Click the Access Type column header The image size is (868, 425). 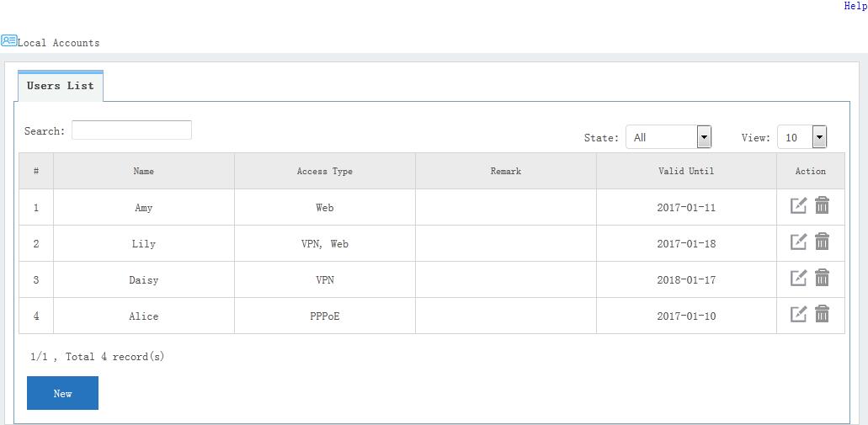(325, 171)
